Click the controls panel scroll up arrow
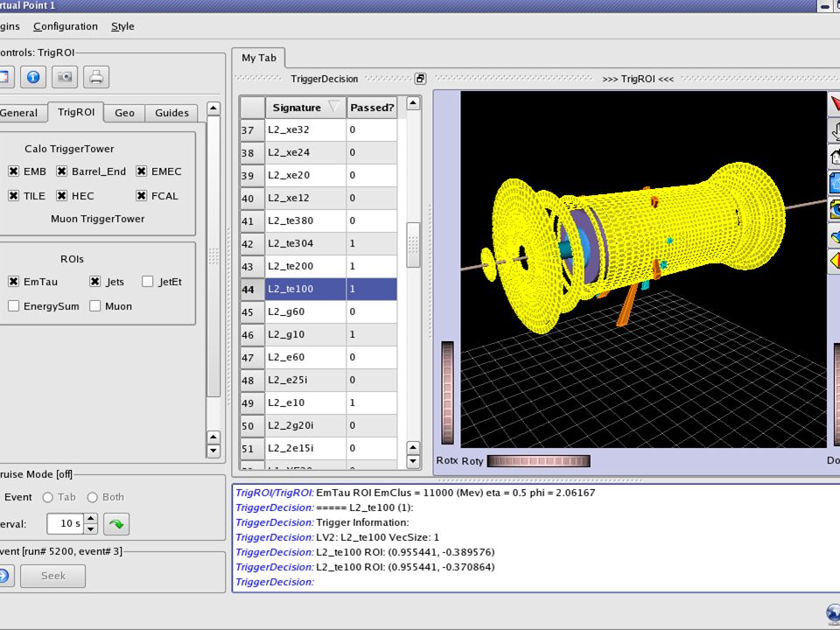 [x=213, y=108]
